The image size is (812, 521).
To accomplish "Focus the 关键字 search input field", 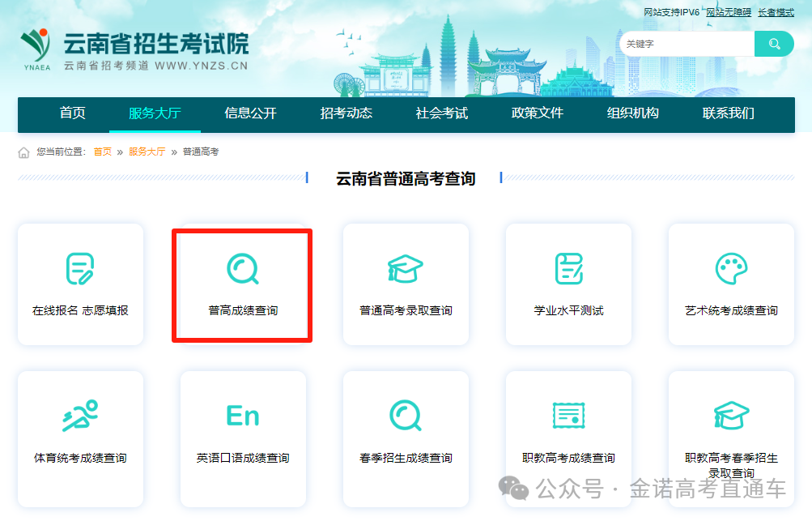I will (x=687, y=44).
